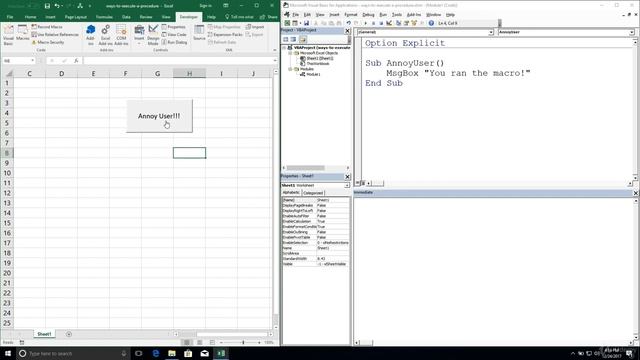
Task: Undo the last action in Excel
Action: (57, 6)
